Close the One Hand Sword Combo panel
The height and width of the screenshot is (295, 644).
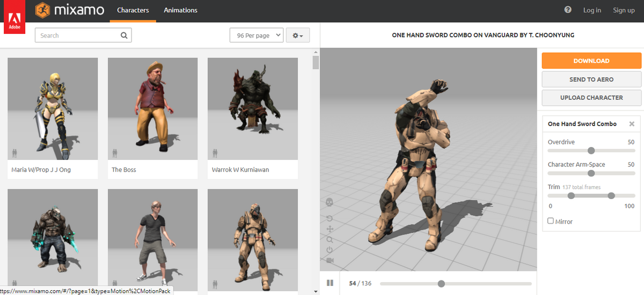point(632,124)
